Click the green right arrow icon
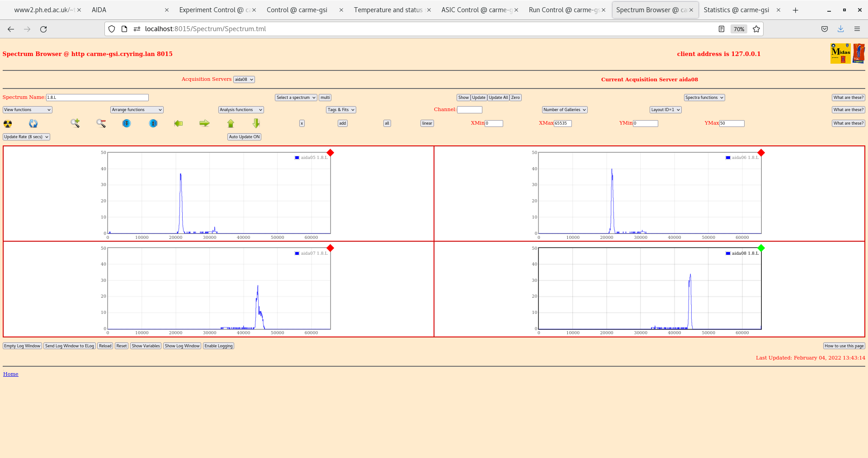 click(204, 123)
